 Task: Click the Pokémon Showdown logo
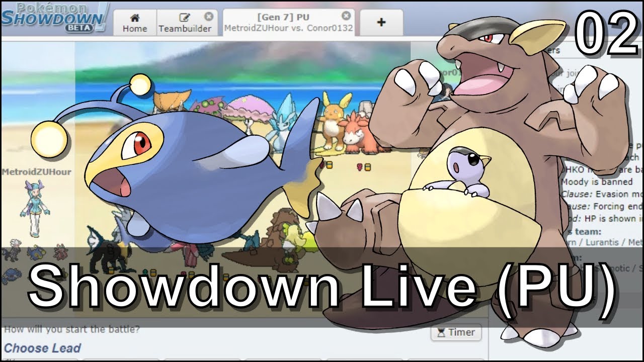[54, 18]
